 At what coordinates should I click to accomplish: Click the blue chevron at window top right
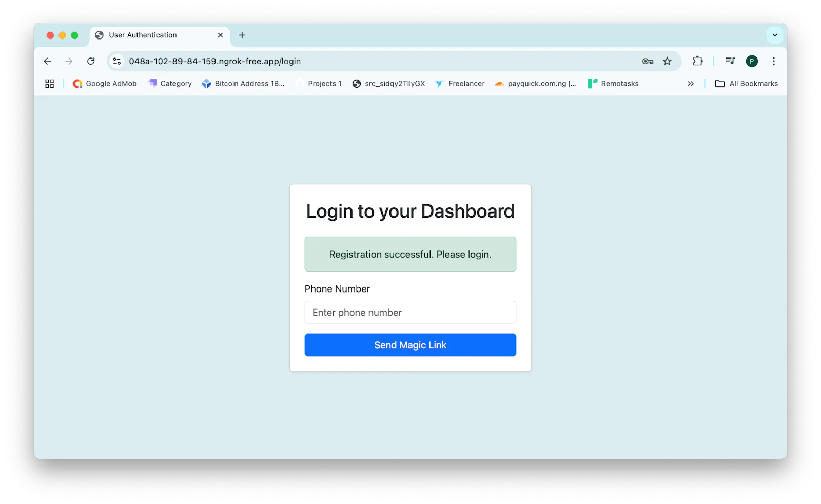coord(775,35)
